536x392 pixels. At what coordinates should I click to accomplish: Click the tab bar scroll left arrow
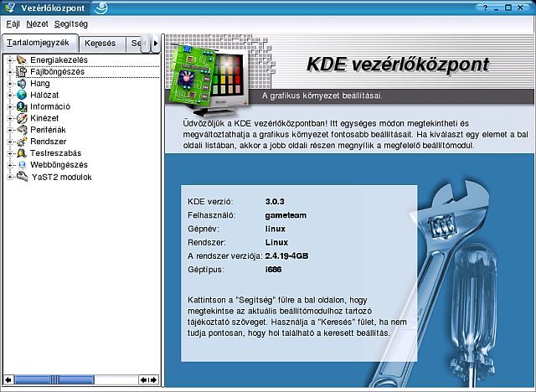(145, 44)
